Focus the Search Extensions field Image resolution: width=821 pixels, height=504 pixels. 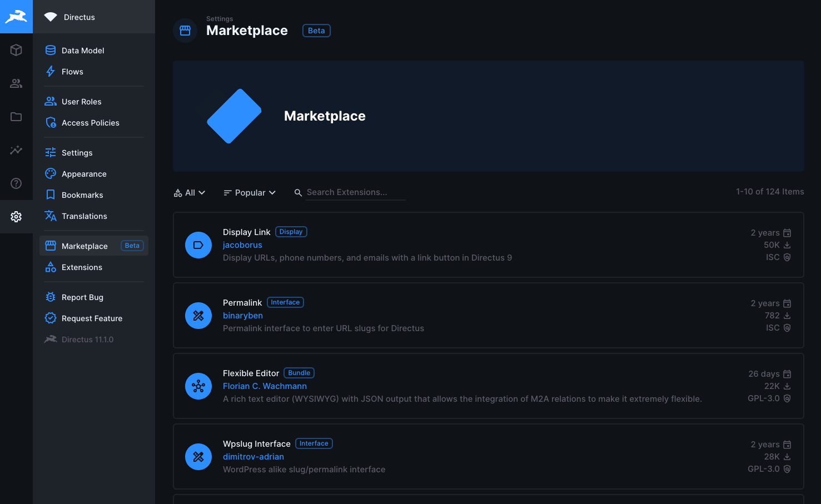[355, 192]
